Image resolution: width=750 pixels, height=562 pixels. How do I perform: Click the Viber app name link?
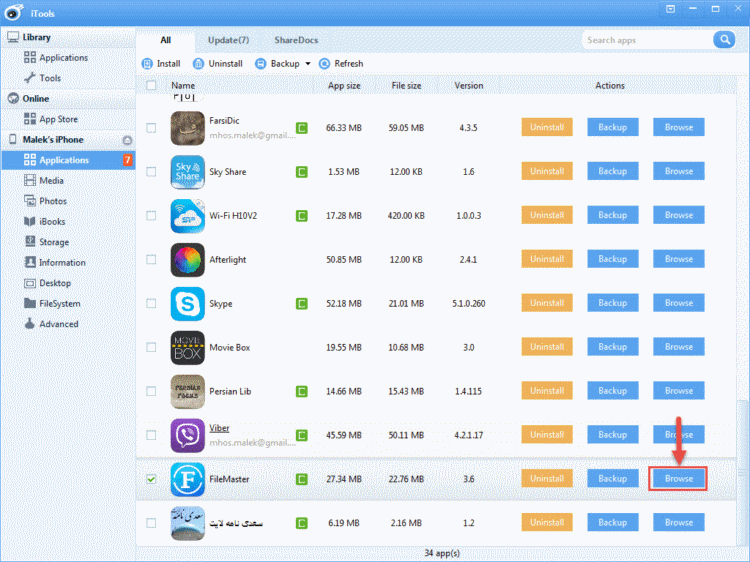coord(219,428)
